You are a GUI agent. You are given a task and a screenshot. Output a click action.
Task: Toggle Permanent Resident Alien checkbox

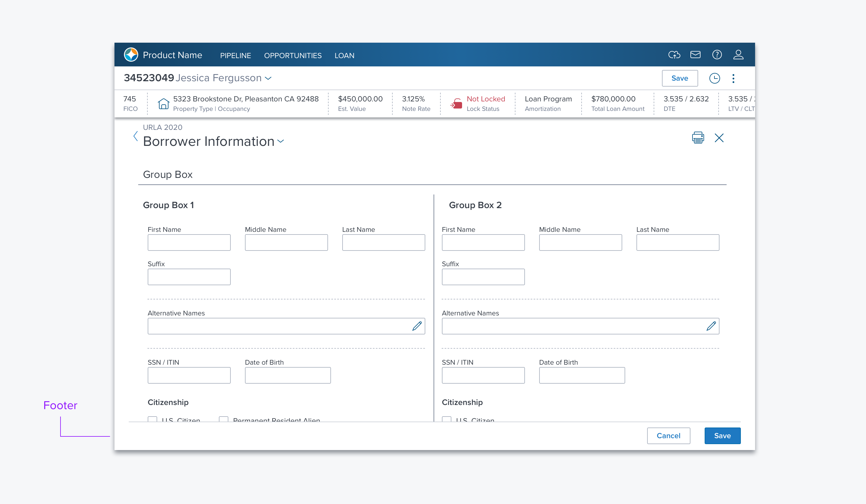click(223, 419)
